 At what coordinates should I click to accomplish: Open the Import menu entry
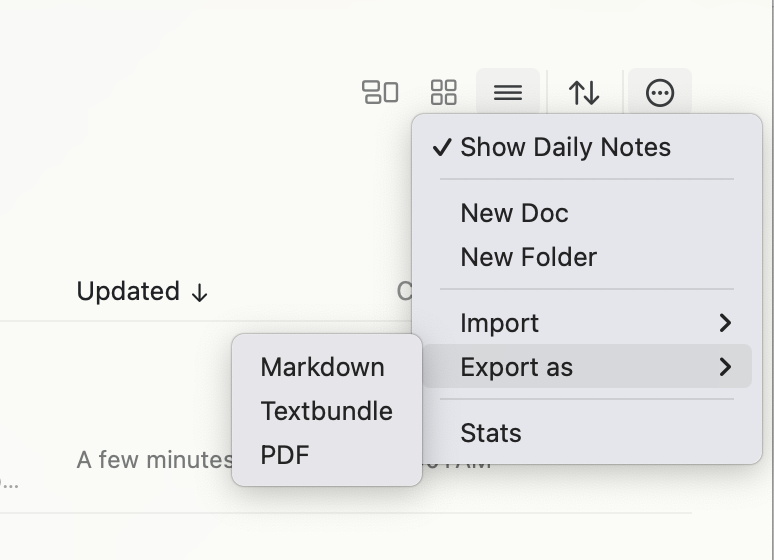pyautogui.click(x=499, y=323)
